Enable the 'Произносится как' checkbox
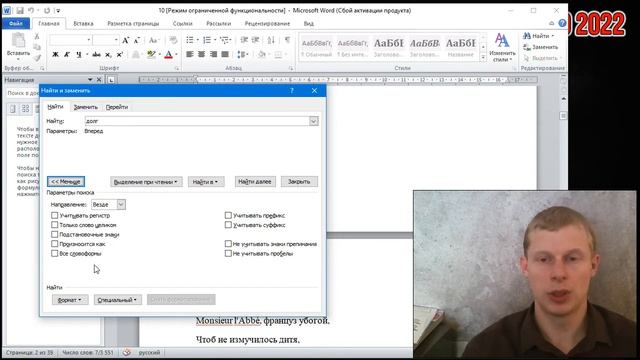The image size is (640, 360). tap(55, 244)
